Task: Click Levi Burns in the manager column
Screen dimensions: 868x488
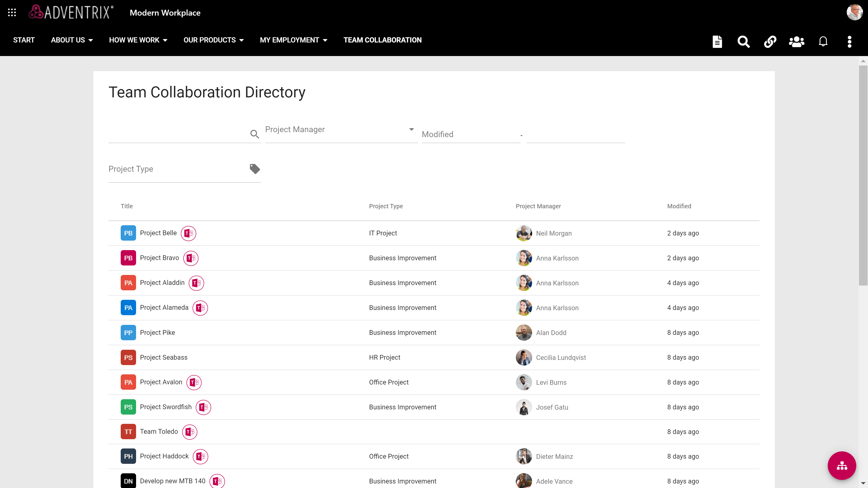Action: (551, 382)
